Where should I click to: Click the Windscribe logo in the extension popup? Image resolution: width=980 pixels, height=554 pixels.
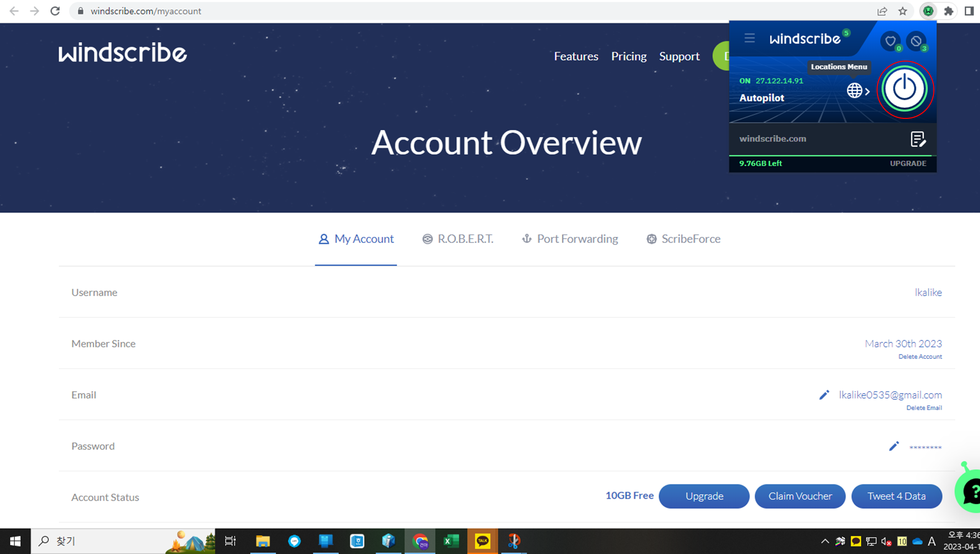pyautogui.click(x=805, y=38)
